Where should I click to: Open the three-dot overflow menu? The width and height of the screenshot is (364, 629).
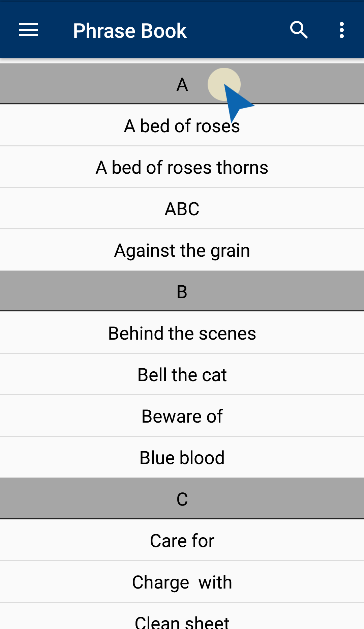[342, 30]
